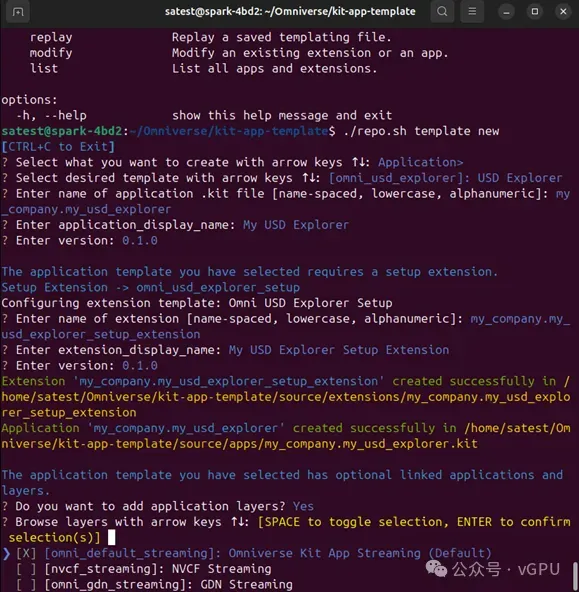Click 'NVCF Streaming' layer label
This screenshot has height=592, width=579.
tap(221, 569)
